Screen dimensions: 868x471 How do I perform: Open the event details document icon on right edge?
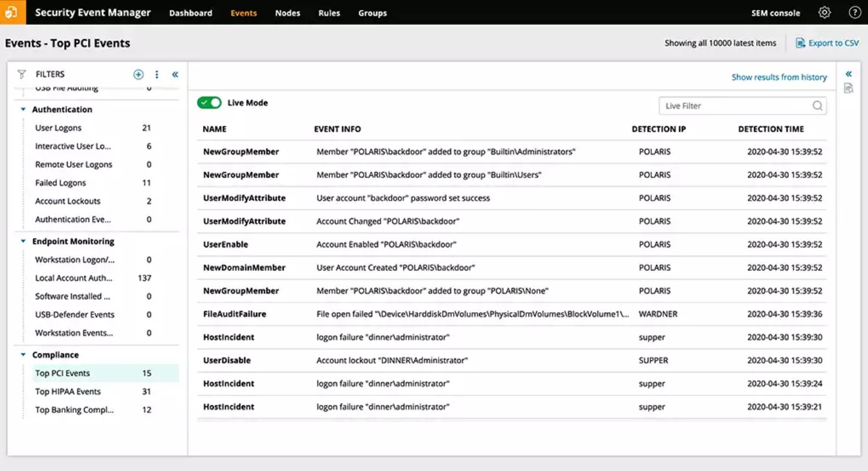[848, 87]
